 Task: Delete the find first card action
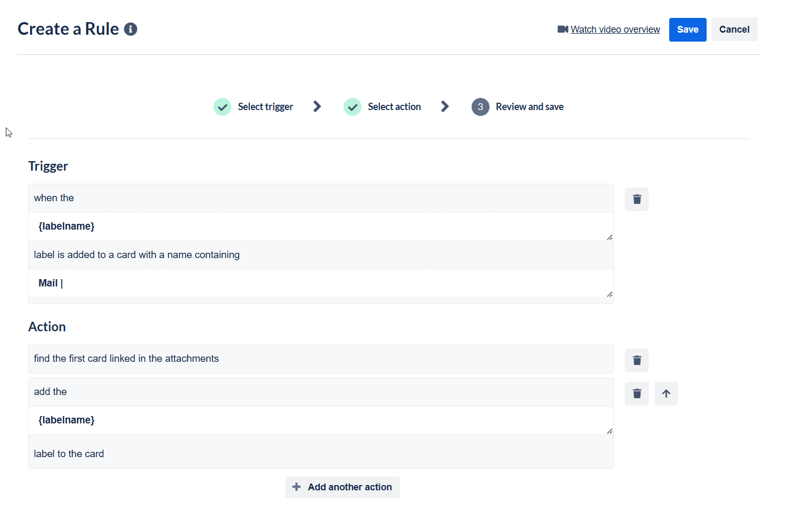pyautogui.click(x=637, y=360)
